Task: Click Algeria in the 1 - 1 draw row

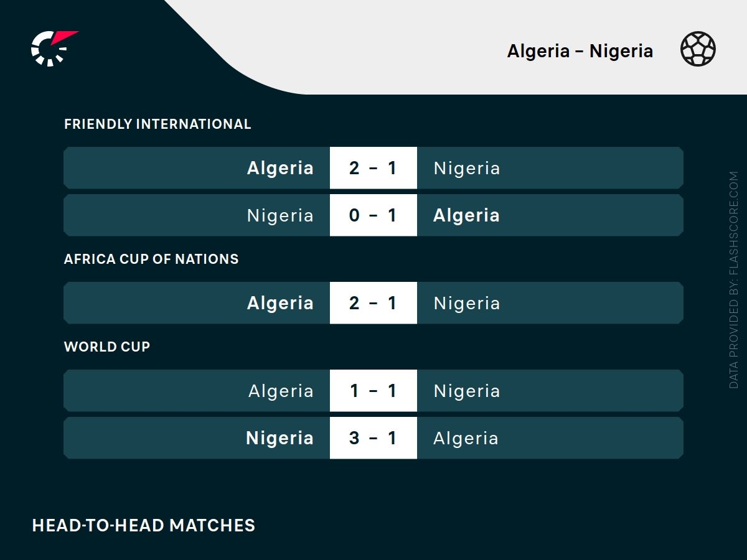Action: click(x=281, y=391)
